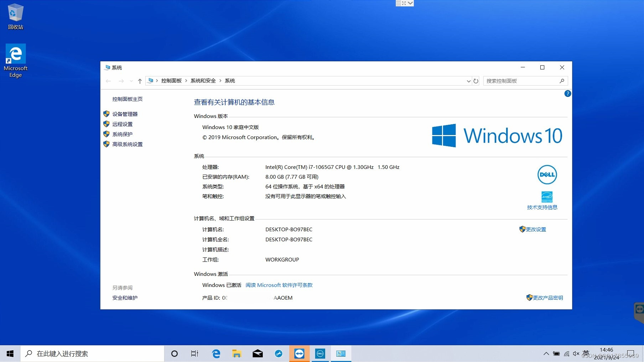Maximize the 系统 window
Screen dimensions: 644x362
click(542, 67)
